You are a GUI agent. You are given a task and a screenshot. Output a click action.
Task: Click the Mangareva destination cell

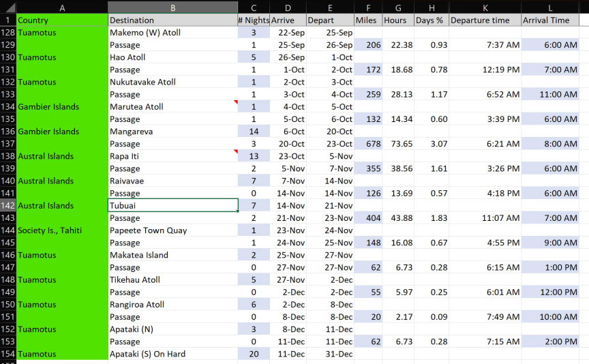[x=172, y=132]
